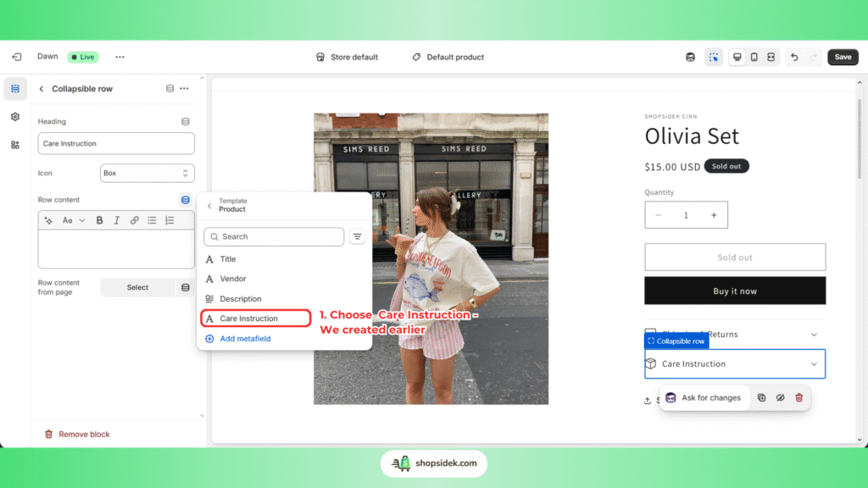Viewport: 868px width, 488px height.
Task: Click the metafield Search field
Action: click(274, 236)
